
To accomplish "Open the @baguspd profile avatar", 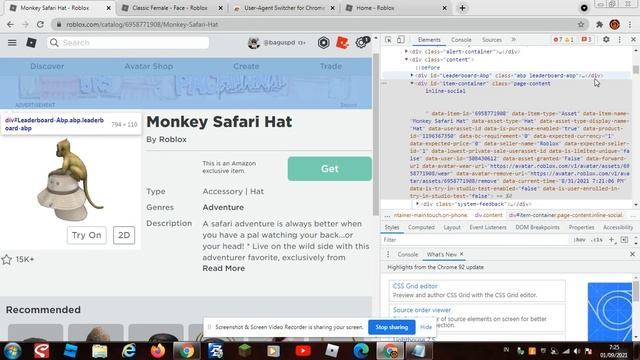I will coord(253,42).
